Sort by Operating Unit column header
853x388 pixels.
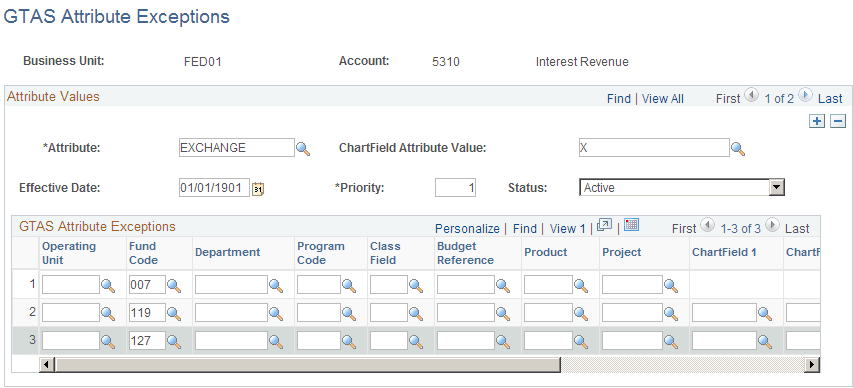click(69, 253)
